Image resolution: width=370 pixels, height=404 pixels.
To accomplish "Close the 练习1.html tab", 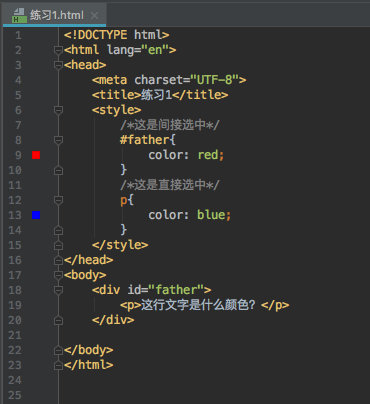I will [x=95, y=15].
